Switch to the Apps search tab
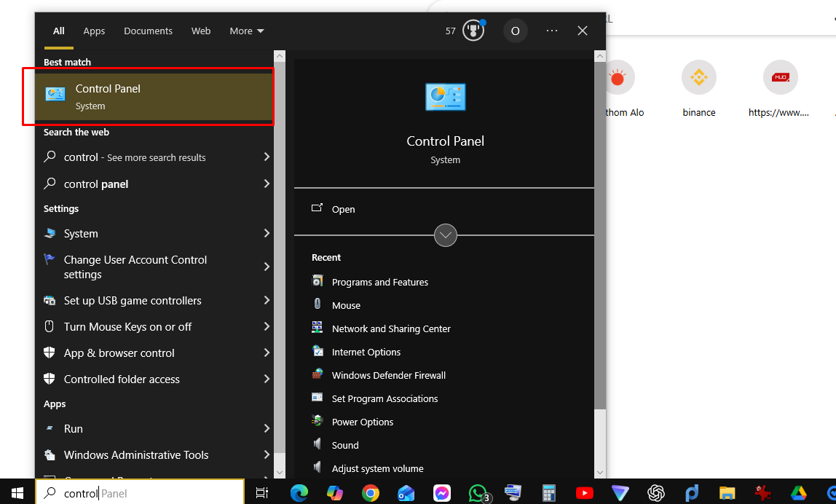Screen dimensions: 836x504 click(94, 31)
